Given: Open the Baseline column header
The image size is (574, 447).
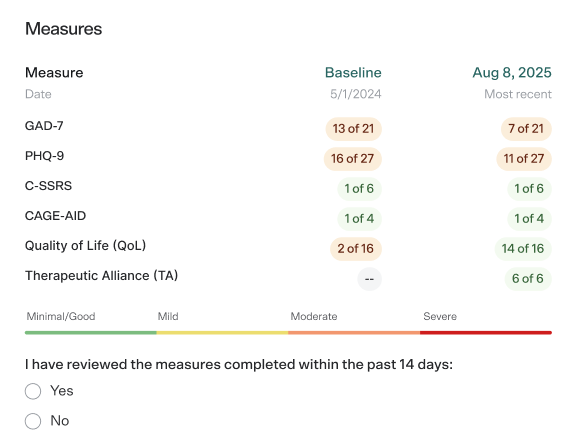Looking at the screenshot, I should (x=353, y=72).
